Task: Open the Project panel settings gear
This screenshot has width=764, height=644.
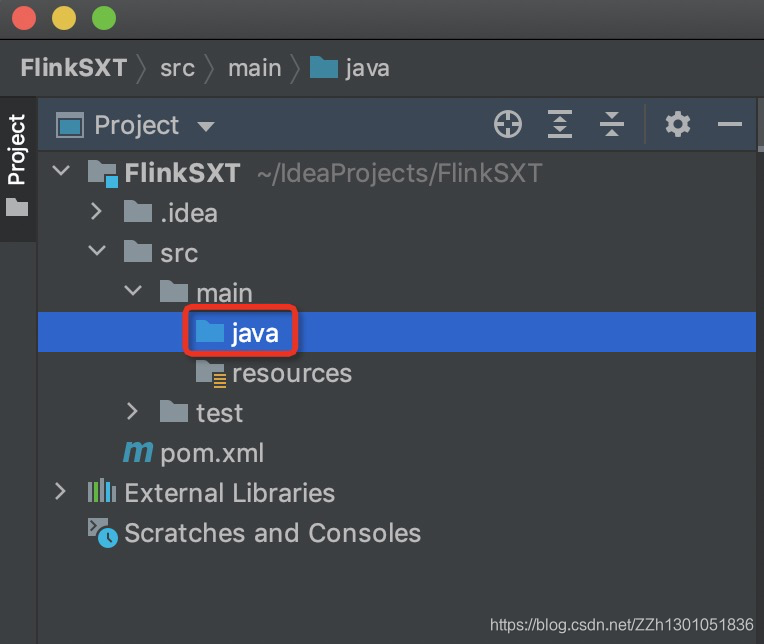Action: point(678,124)
